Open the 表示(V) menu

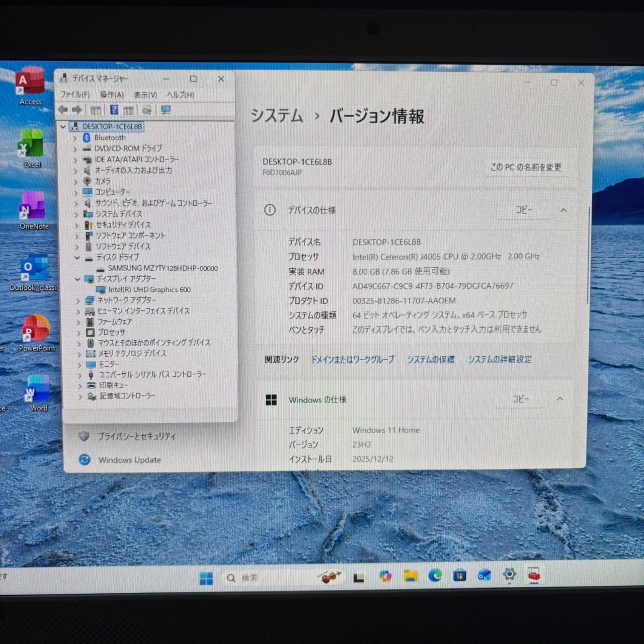(x=145, y=95)
